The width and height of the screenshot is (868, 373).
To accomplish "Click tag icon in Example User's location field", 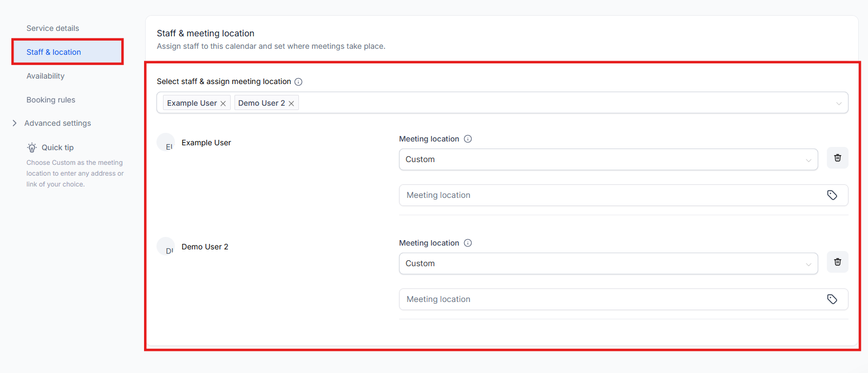I will pyautogui.click(x=832, y=195).
